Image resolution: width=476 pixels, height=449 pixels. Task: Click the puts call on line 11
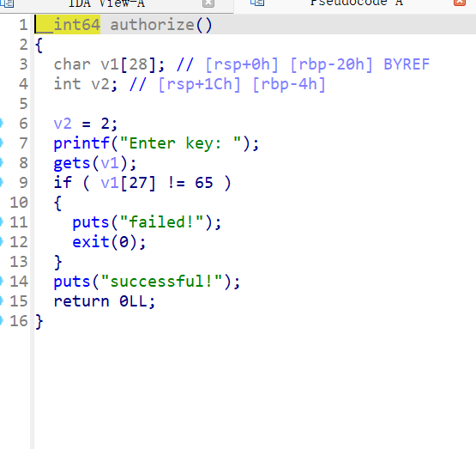point(91,222)
